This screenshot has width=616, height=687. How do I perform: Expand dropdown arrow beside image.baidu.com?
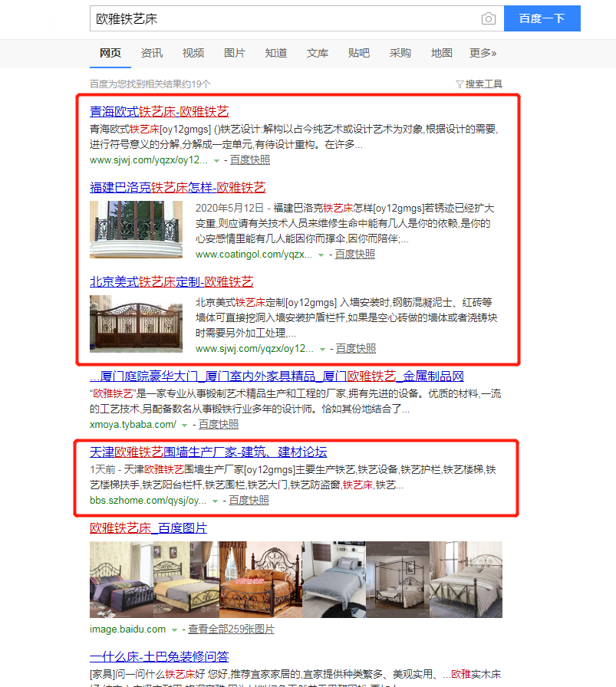[175, 629]
